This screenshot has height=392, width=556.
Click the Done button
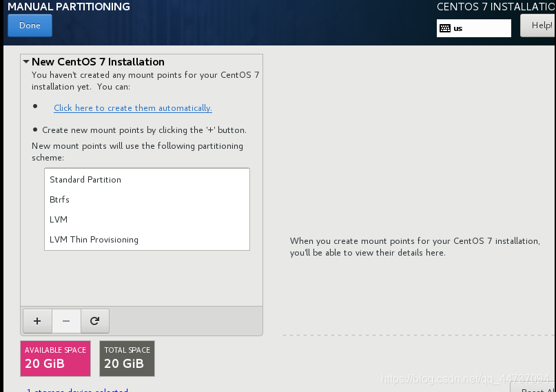point(30,25)
